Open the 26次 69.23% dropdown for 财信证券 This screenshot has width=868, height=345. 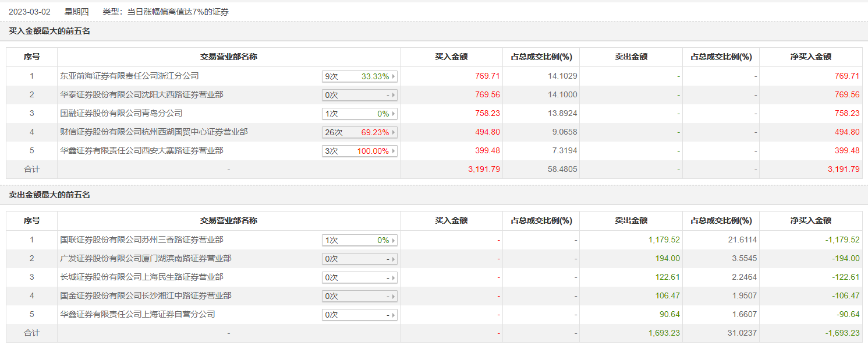pos(359,132)
